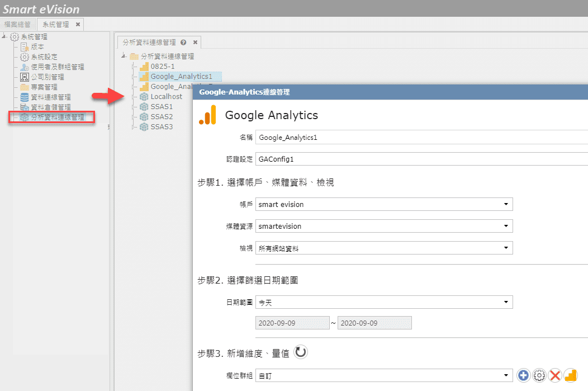Expand the SSAS3 tree node
This screenshot has height=391, width=588.
[134, 127]
